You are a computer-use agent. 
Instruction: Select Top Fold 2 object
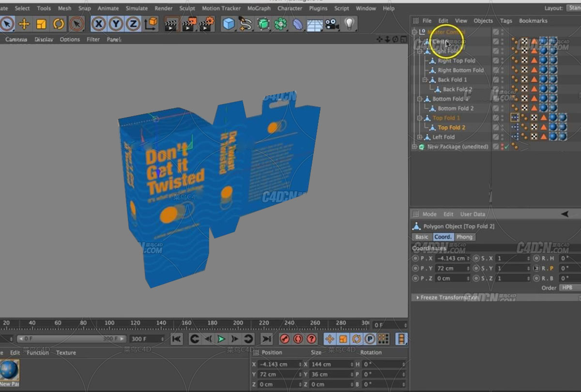pyautogui.click(x=451, y=128)
